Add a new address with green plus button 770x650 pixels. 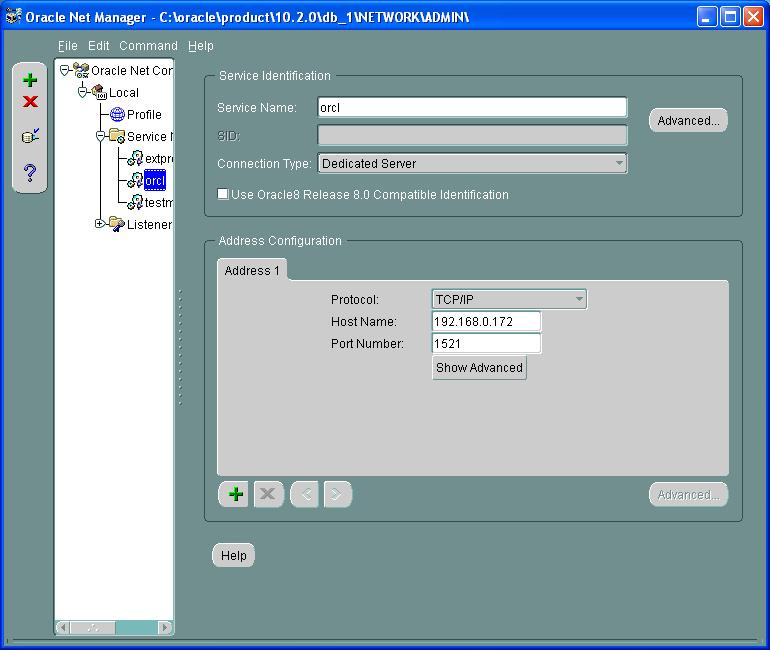pos(235,494)
